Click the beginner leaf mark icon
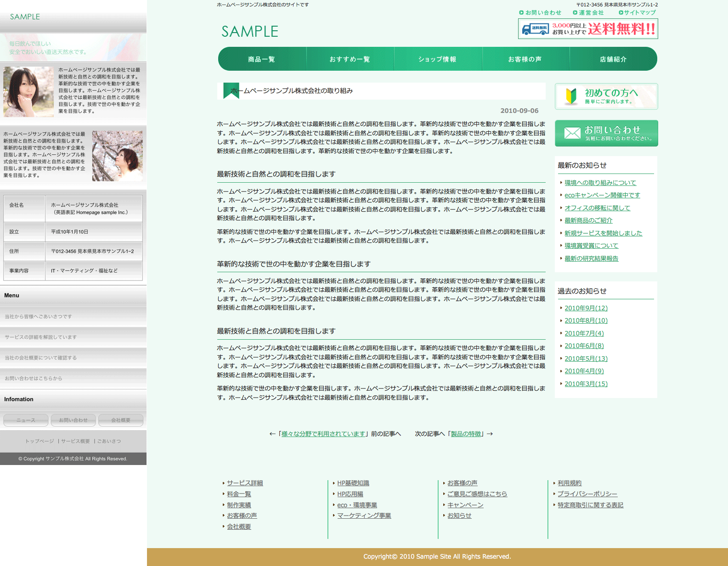This screenshot has height=566, width=728. tap(571, 96)
